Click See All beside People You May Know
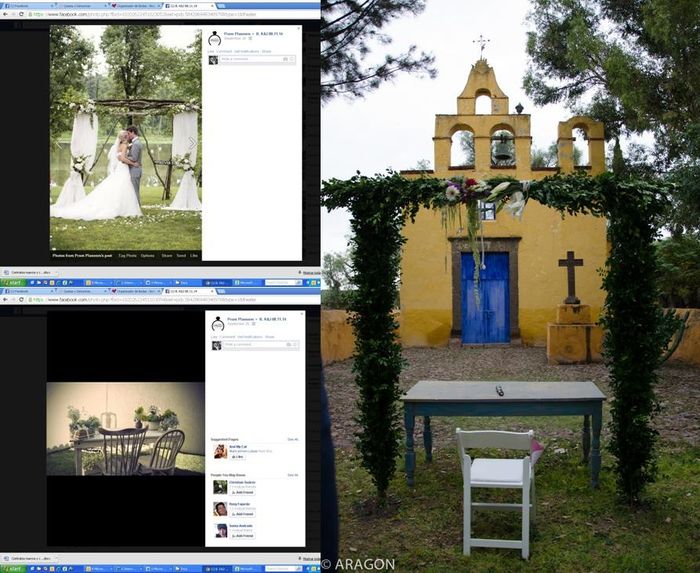The image size is (700, 573). pyautogui.click(x=293, y=475)
